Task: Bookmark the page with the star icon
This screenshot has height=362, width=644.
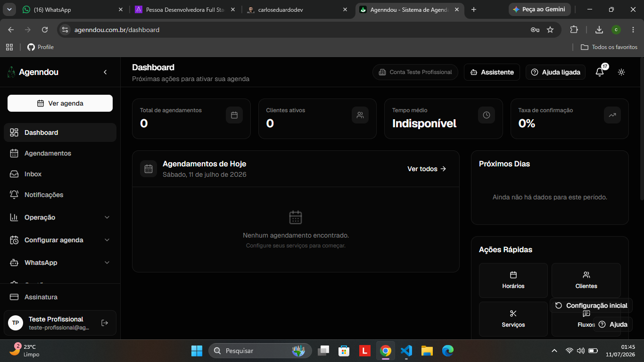Action: point(550,30)
